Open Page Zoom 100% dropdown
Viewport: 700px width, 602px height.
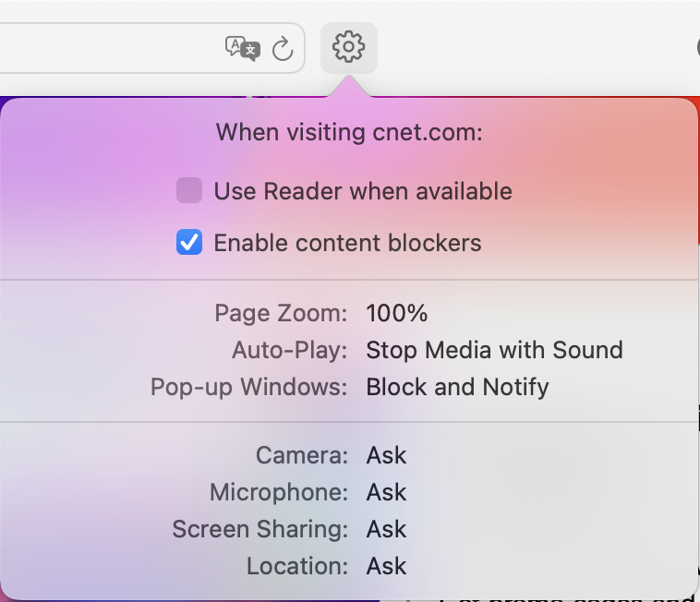coord(397,313)
